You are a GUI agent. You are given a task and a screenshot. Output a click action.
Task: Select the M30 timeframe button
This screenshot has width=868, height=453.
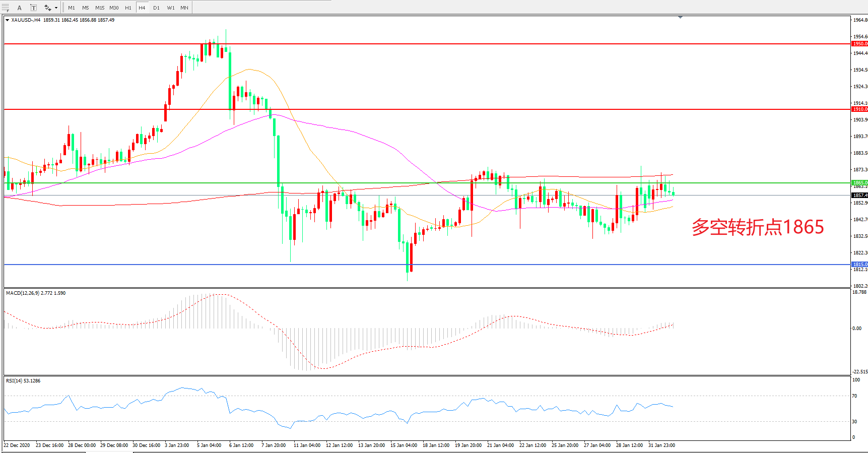[114, 8]
